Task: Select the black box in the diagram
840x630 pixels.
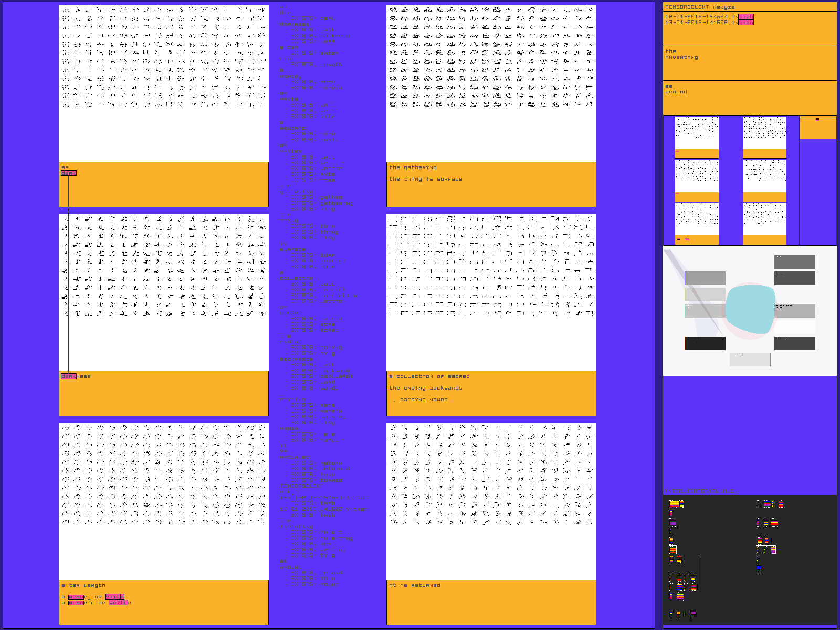Action: point(705,343)
